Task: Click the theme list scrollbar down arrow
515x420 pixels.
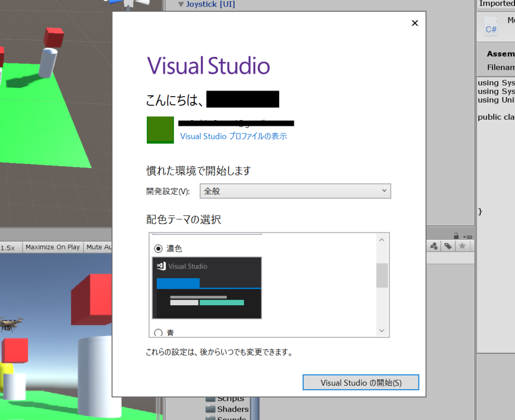Action: click(x=381, y=330)
